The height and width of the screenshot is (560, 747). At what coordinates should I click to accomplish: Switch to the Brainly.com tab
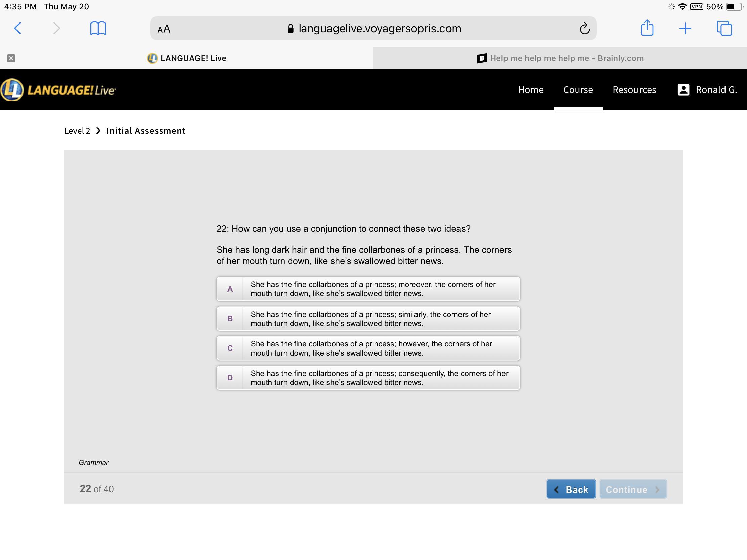click(560, 58)
